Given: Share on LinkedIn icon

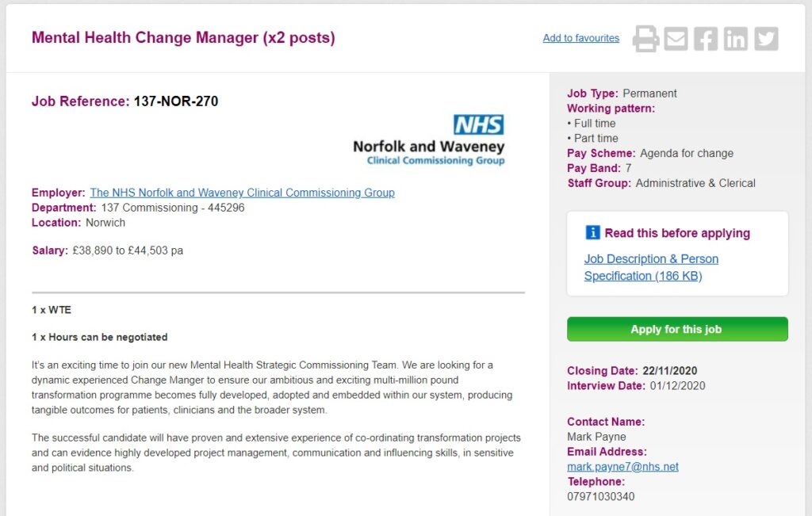Looking at the screenshot, I should [x=736, y=38].
